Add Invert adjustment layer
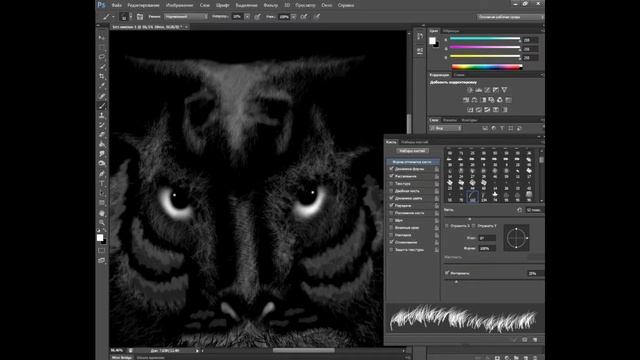Screen dimensions: 640x360 (x=470, y=109)
